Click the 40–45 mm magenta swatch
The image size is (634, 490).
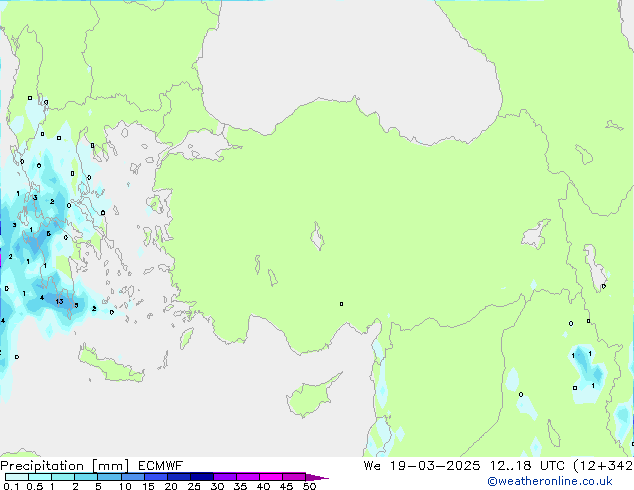pyautogui.click(x=271, y=477)
